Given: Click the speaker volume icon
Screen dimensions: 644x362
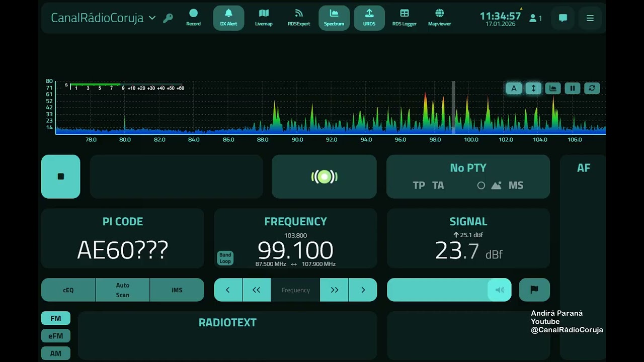Looking at the screenshot, I should pos(500,290).
